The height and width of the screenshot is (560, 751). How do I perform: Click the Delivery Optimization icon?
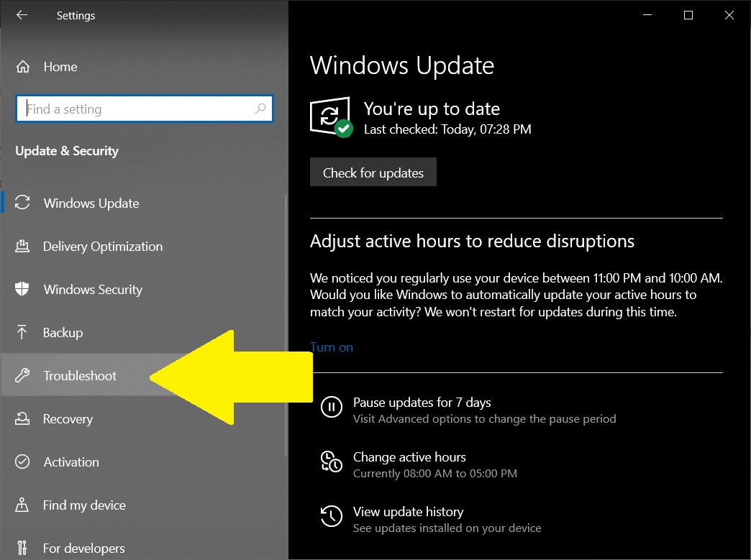[x=22, y=246]
